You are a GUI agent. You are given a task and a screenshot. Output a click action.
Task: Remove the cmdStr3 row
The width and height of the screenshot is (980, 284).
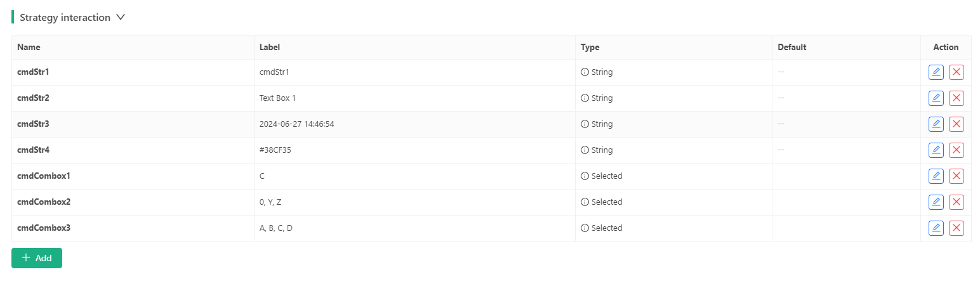tap(956, 124)
